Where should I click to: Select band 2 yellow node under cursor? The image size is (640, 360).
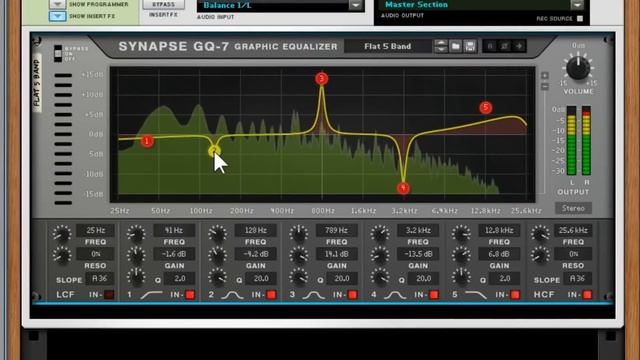pos(214,151)
